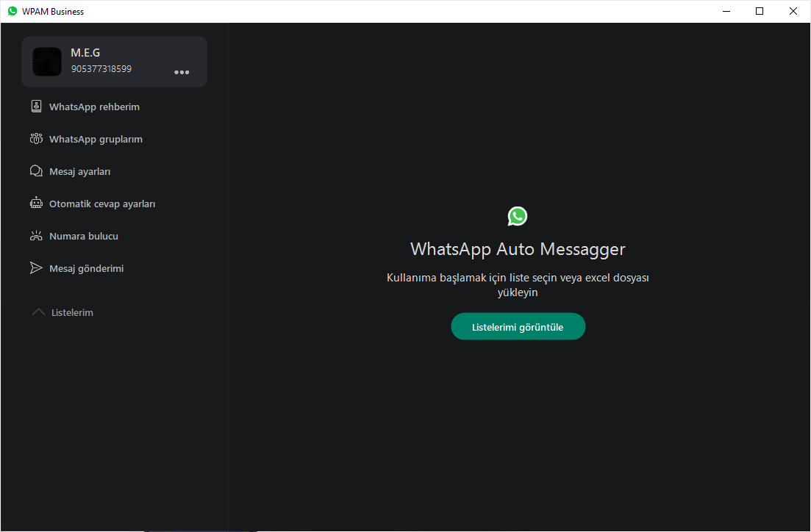
Task: Click the Numara bulucu finder icon
Action: pyautogui.click(x=36, y=236)
